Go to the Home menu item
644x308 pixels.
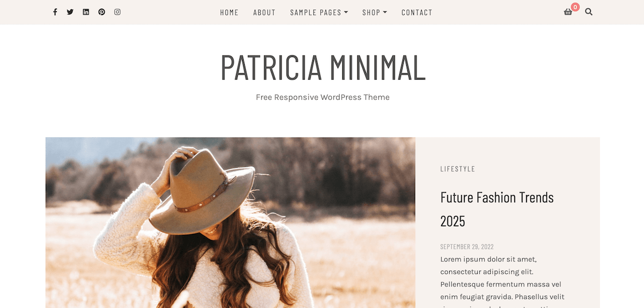(229, 12)
